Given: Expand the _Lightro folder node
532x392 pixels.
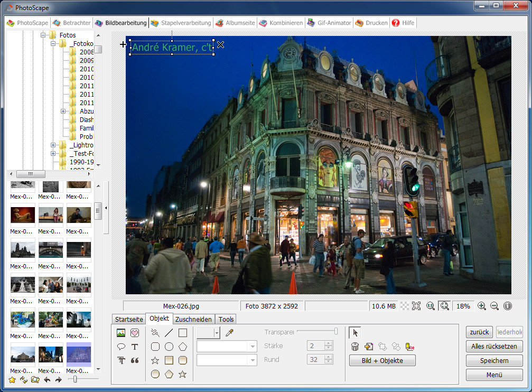Looking at the screenshot, I should pyautogui.click(x=53, y=145).
